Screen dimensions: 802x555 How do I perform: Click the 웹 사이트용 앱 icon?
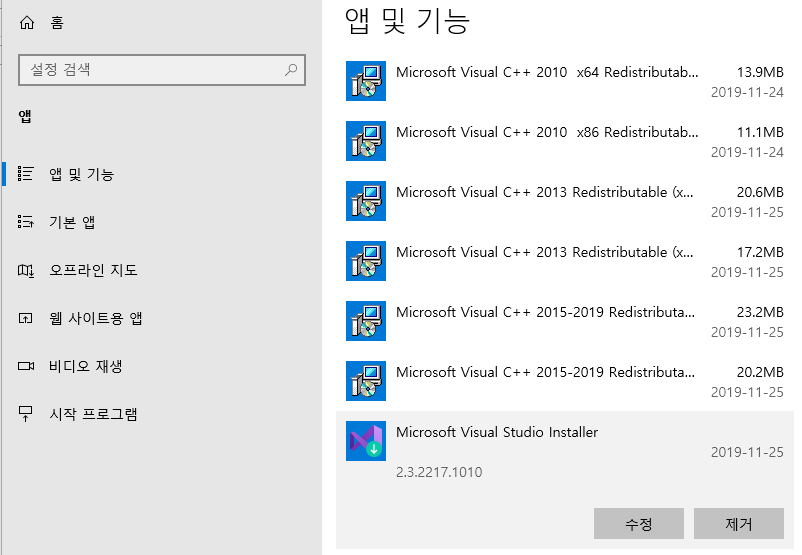pos(26,318)
